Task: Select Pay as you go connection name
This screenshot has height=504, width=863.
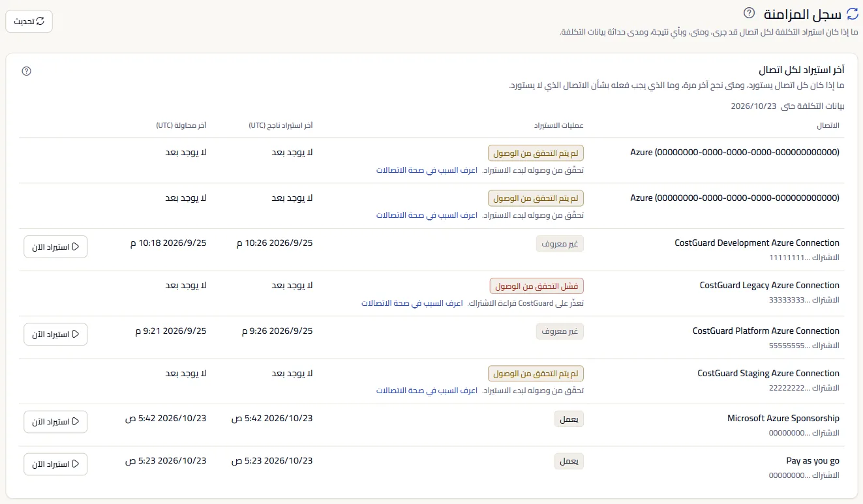Action: click(813, 460)
